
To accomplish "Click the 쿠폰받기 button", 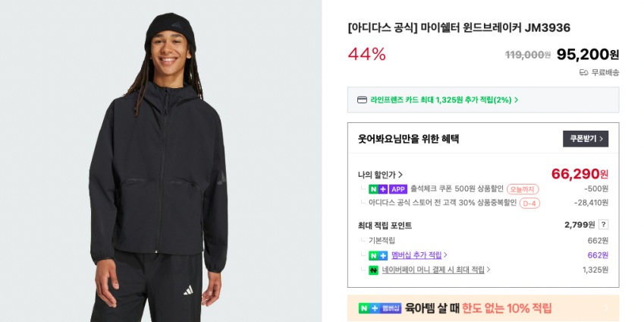I will tap(586, 138).
